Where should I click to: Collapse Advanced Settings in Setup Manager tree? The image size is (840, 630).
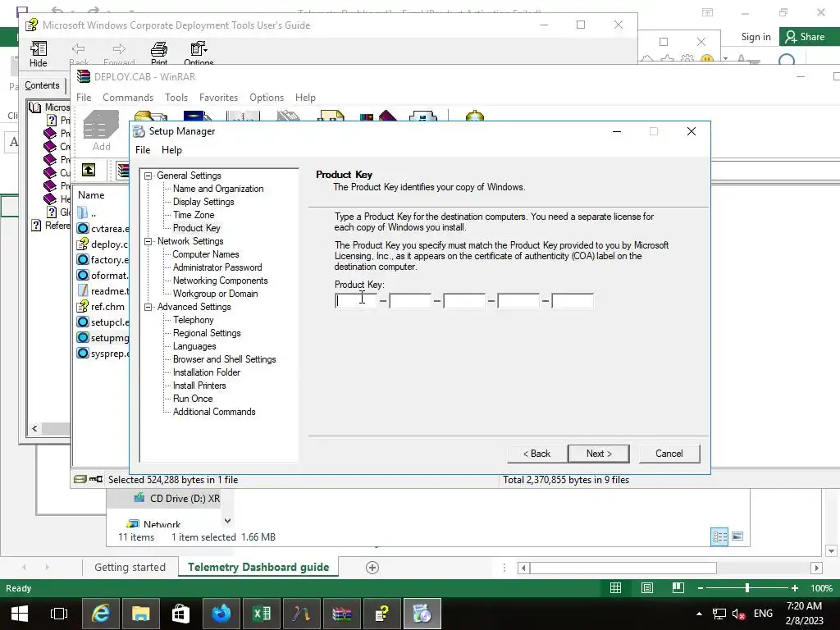[148, 307]
